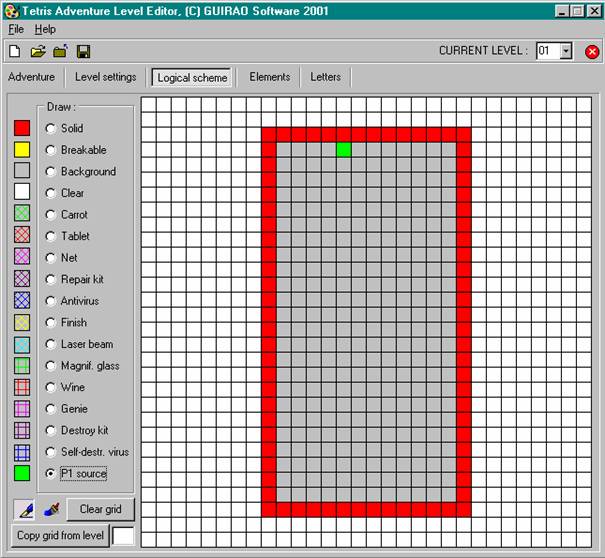Click the Current Level value field 01
Viewport: 605px width, 558px height.
pyautogui.click(x=548, y=51)
